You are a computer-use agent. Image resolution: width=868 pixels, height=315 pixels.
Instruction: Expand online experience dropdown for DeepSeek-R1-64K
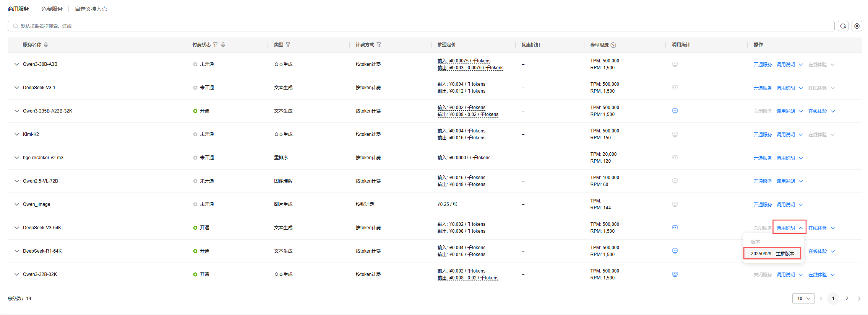833,251
